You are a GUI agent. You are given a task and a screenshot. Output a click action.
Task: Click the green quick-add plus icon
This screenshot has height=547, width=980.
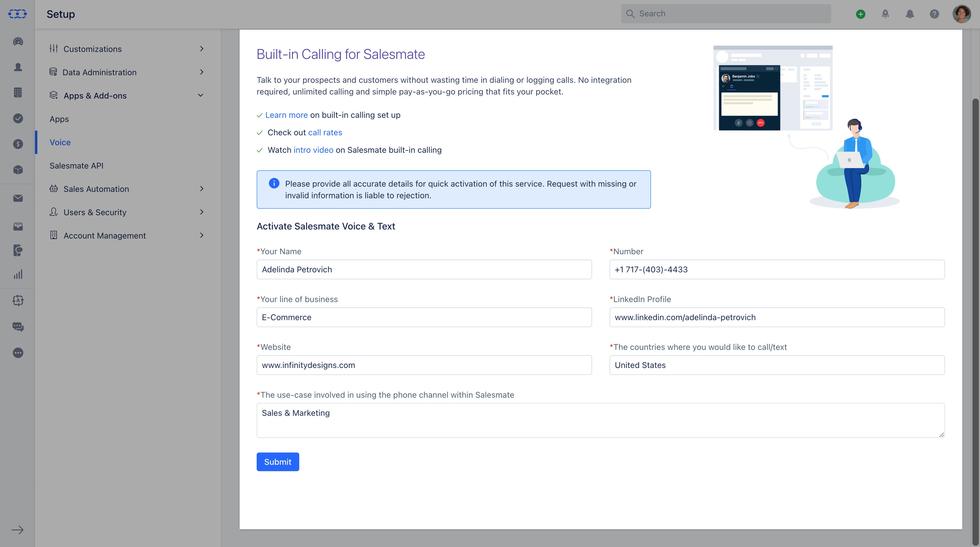point(860,14)
